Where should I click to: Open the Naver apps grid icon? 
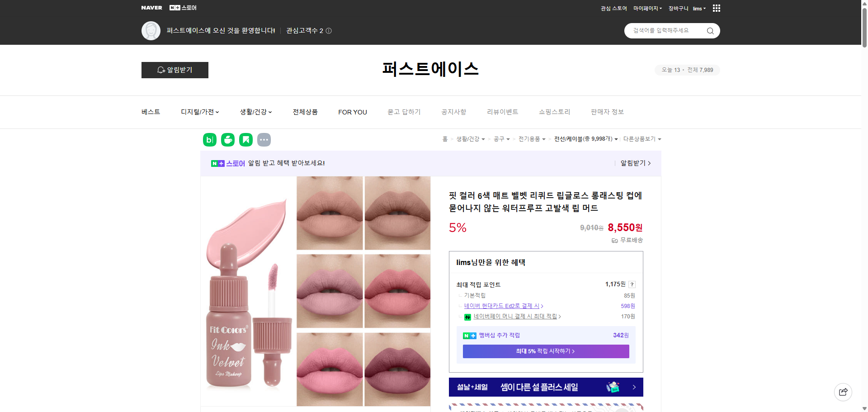[716, 8]
